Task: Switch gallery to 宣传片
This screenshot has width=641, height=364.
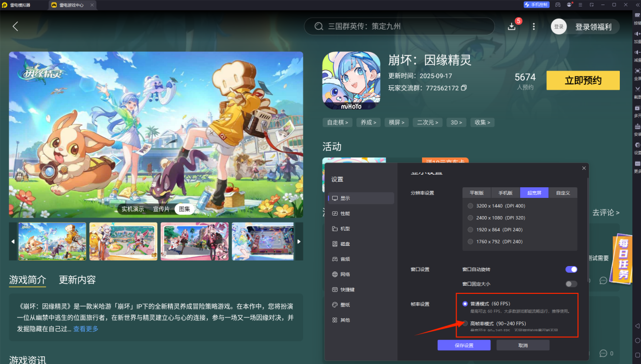Action: (161, 209)
